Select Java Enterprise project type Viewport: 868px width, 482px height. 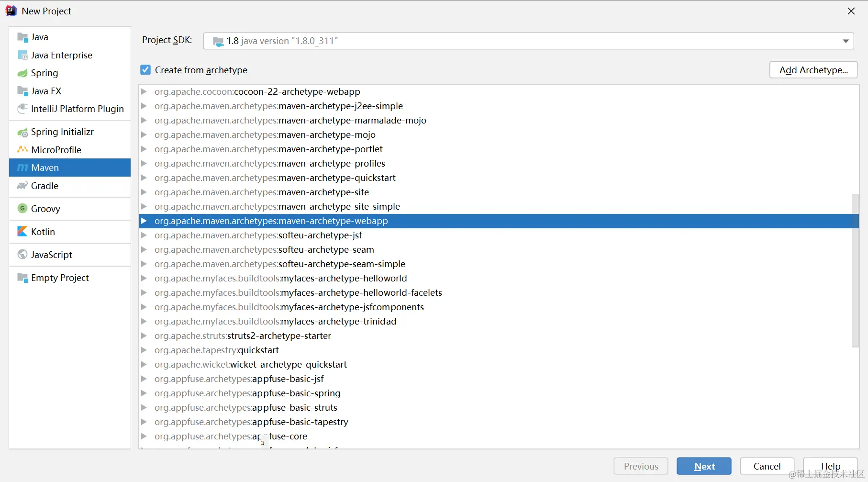70,56
